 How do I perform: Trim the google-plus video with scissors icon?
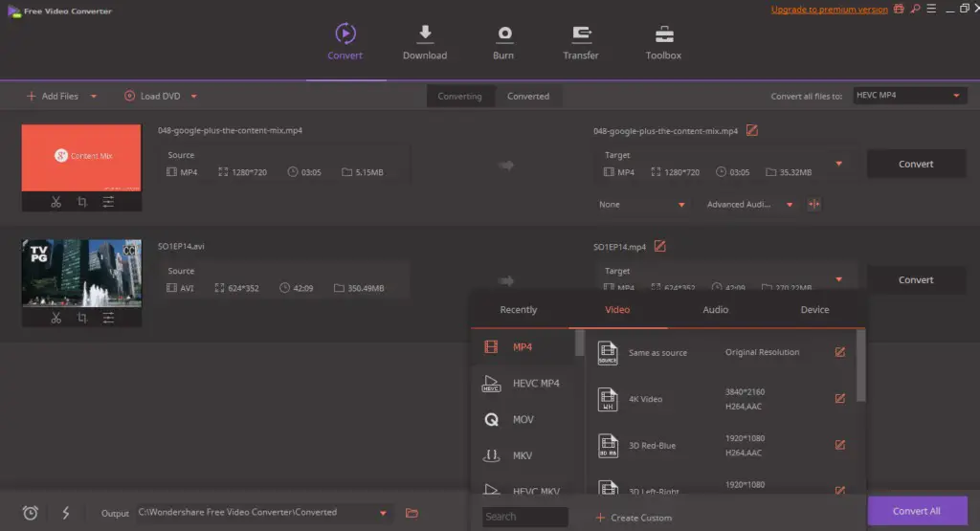[56, 202]
